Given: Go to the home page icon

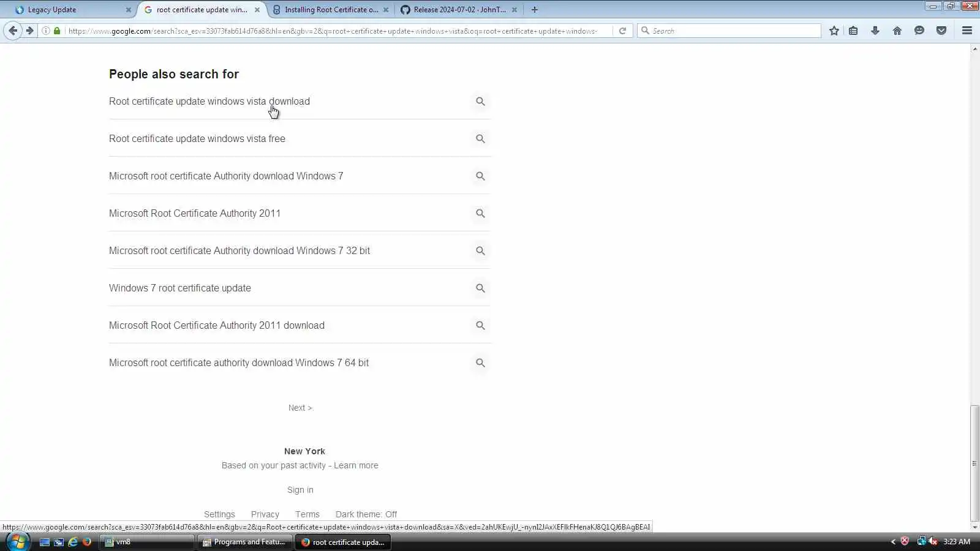Looking at the screenshot, I should 897,31.
